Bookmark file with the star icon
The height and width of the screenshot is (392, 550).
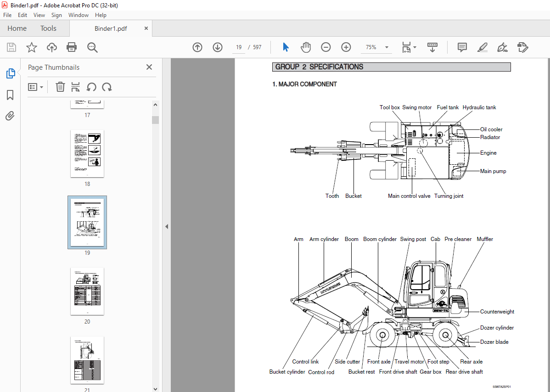point(32,47)
